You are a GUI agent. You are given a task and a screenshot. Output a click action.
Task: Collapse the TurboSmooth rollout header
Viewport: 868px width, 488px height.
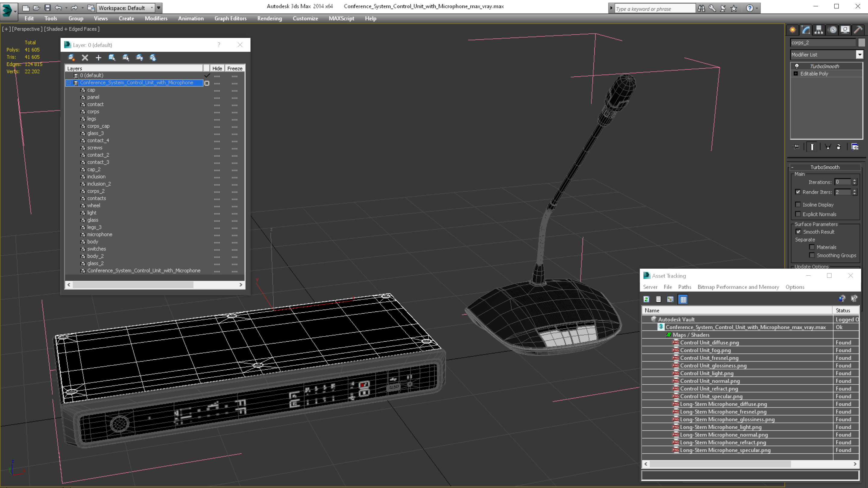[825, 167]
